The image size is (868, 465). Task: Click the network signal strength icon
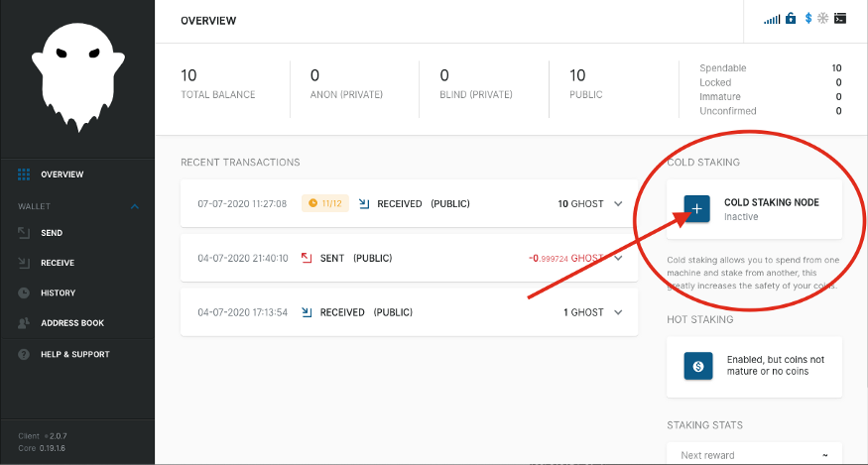click(772, 18)
